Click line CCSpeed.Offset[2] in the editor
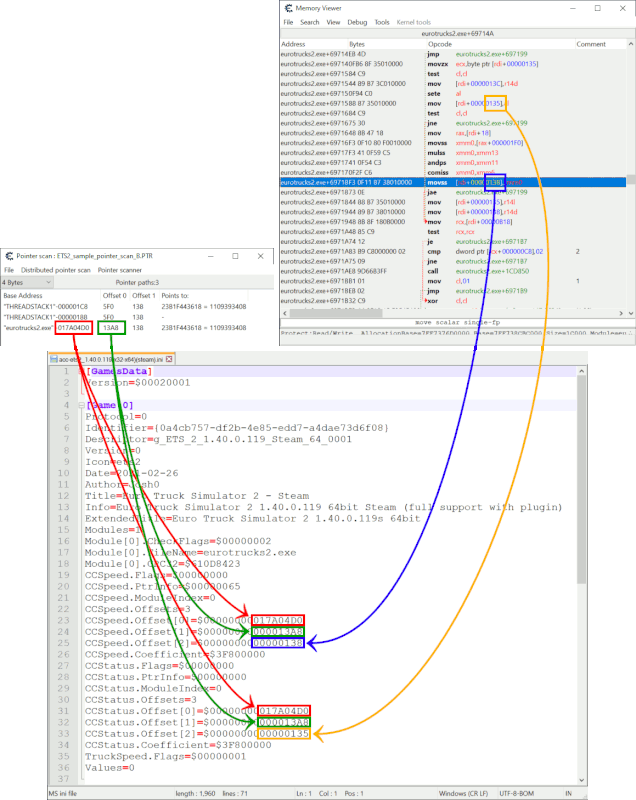This screenshot has height=800, width=636. click(x=194, y=643)
